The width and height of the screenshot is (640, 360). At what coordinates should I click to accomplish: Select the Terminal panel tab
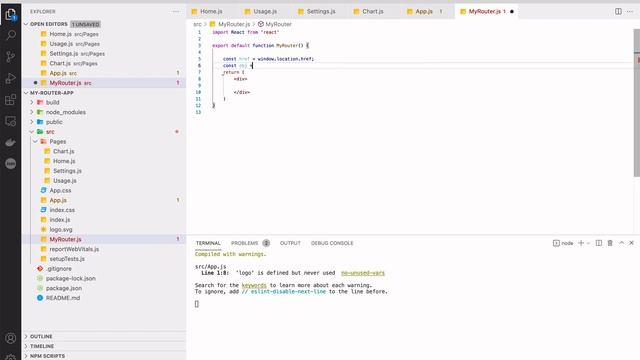[208, 243]
